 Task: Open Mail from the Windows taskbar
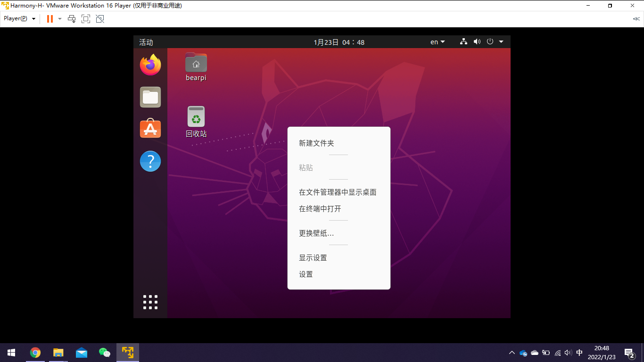point(82,353)
